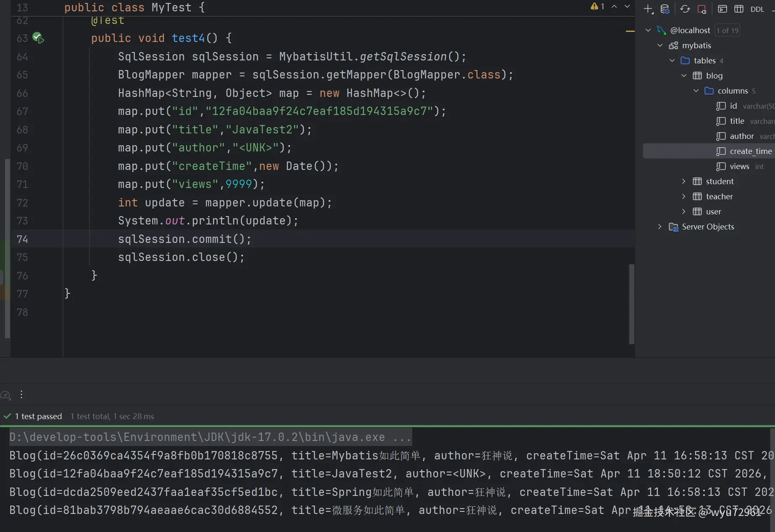Image resolution: width=775 pixels, height=532 pixels.
Task: Click the '1 test total, 1 sec 28 ms' text
Action: tap(112, 416)
